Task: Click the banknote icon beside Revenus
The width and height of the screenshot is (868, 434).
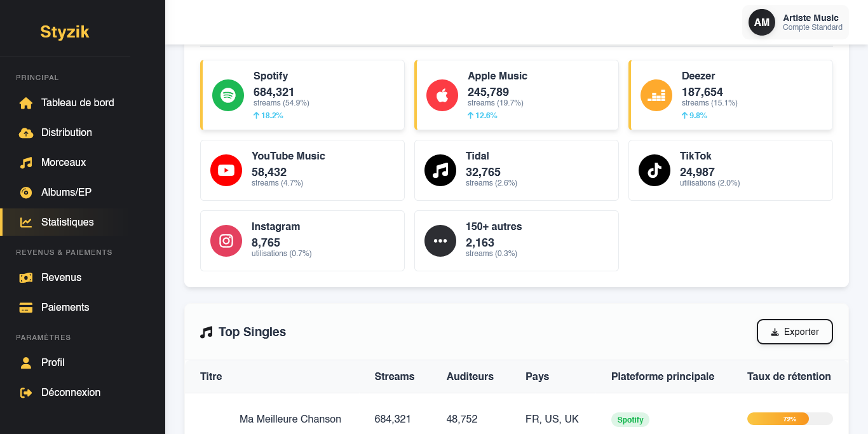Action: pos(26,278)
